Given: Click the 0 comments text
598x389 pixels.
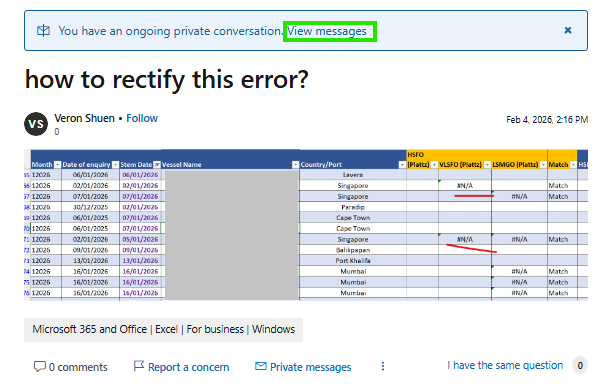Looking at the screenshot, I should 78,367.
